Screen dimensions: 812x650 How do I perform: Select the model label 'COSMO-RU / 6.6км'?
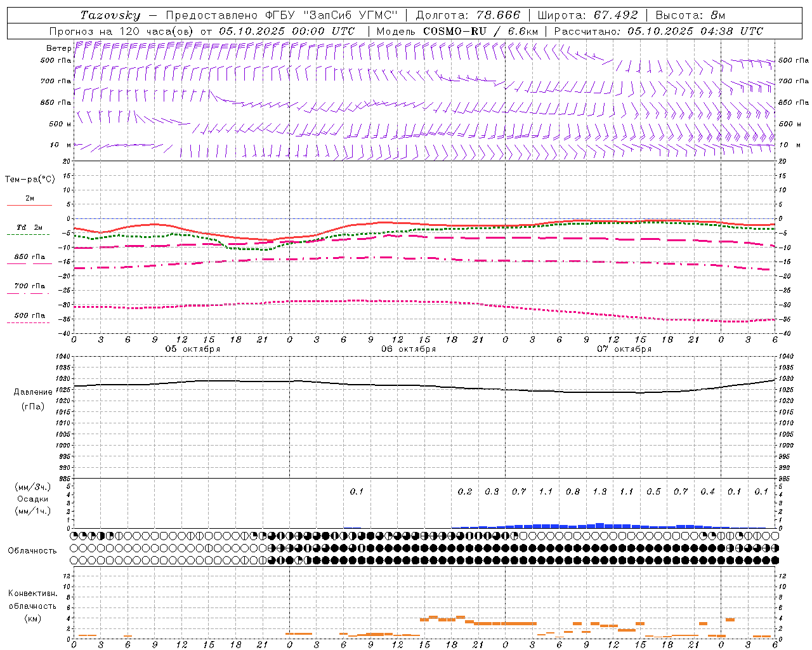pyautogui.click(x=480, y=31)
